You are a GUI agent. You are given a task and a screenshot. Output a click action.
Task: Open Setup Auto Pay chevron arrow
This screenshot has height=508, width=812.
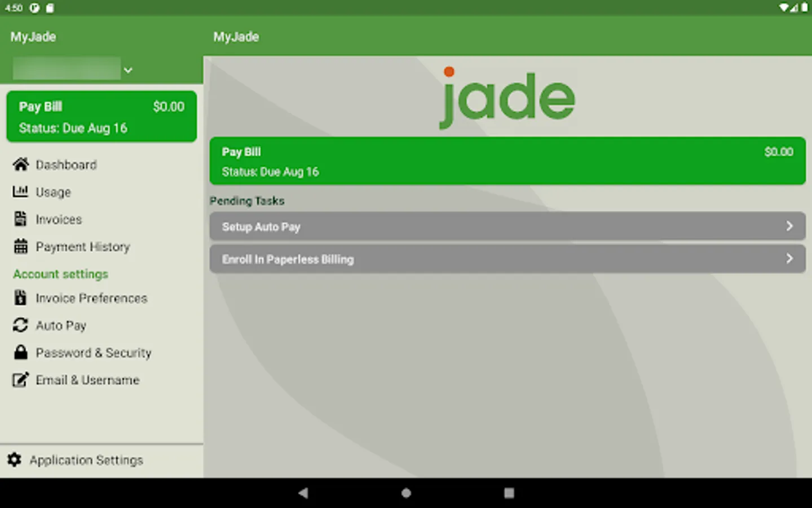789,226
